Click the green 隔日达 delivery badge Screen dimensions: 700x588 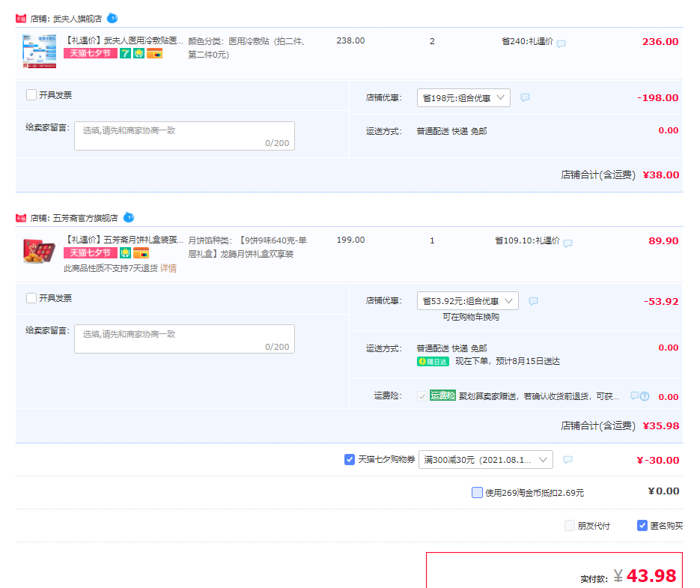click(433, 362)
